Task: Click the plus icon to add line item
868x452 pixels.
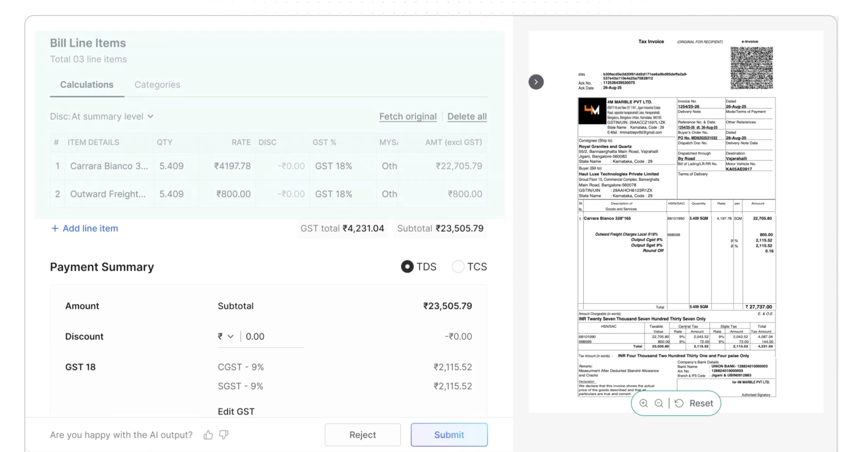Action: tap(55, 228)
